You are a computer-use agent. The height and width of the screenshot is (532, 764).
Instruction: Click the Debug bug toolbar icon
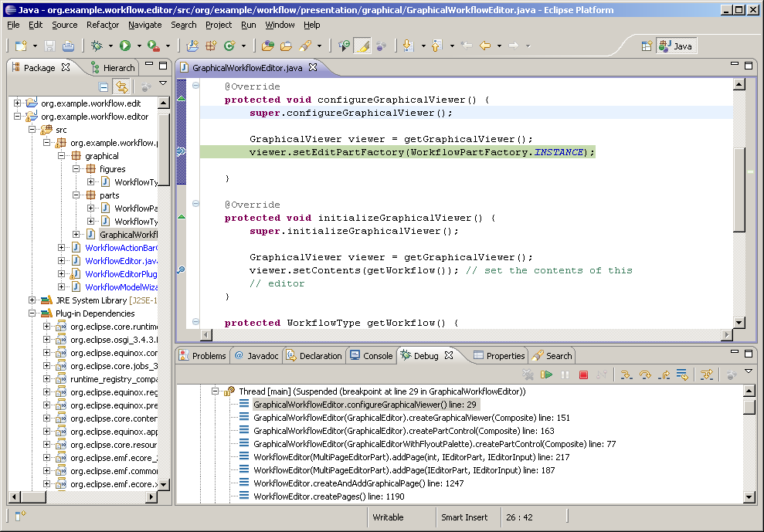tap(97, 46)
